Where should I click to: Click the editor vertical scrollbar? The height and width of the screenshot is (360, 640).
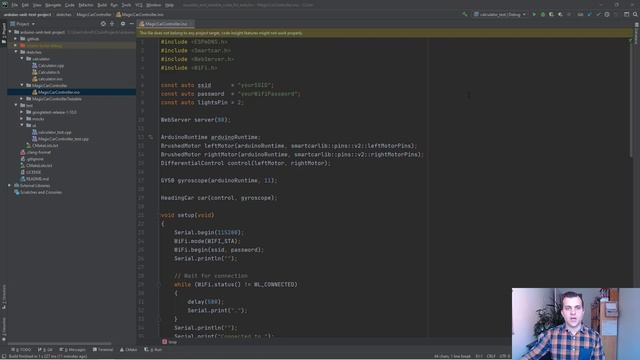pos(631,98)
